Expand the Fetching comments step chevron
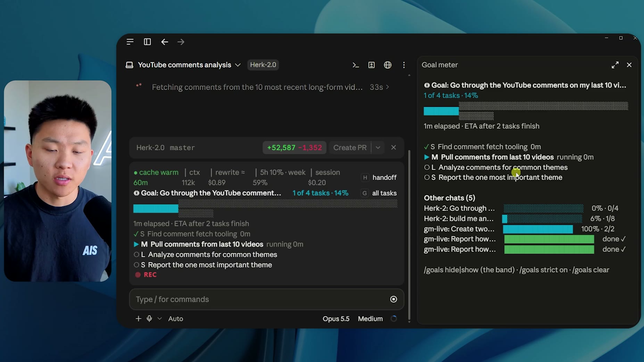Image resolution: width=644 pixels, height=362 pixels. tap(388, 87)
